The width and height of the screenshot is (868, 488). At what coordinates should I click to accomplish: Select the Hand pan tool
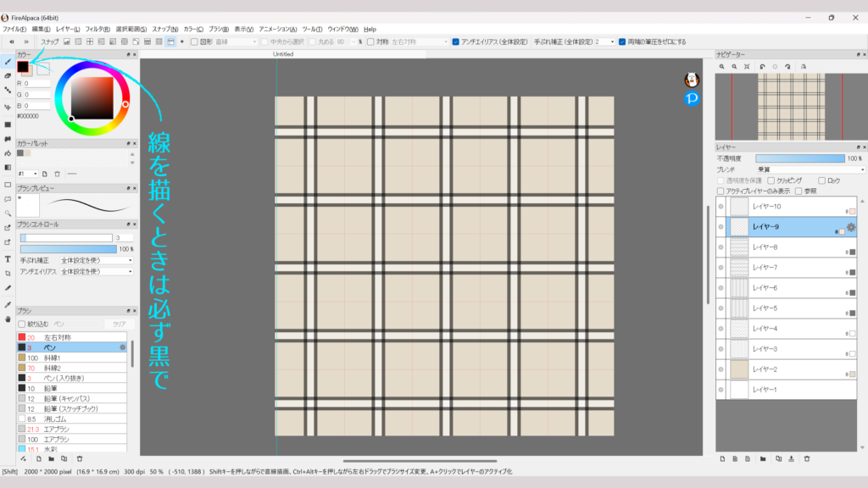8,319
